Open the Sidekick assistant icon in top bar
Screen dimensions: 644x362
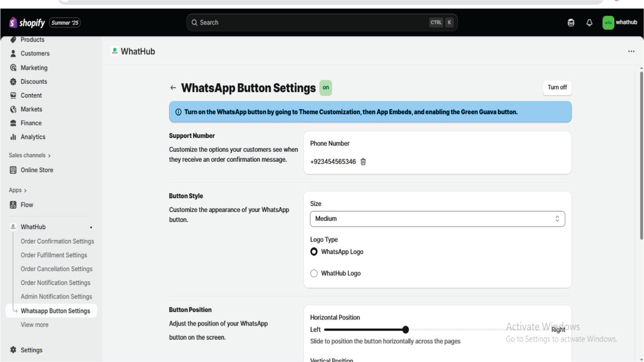[x=571, y=23]
